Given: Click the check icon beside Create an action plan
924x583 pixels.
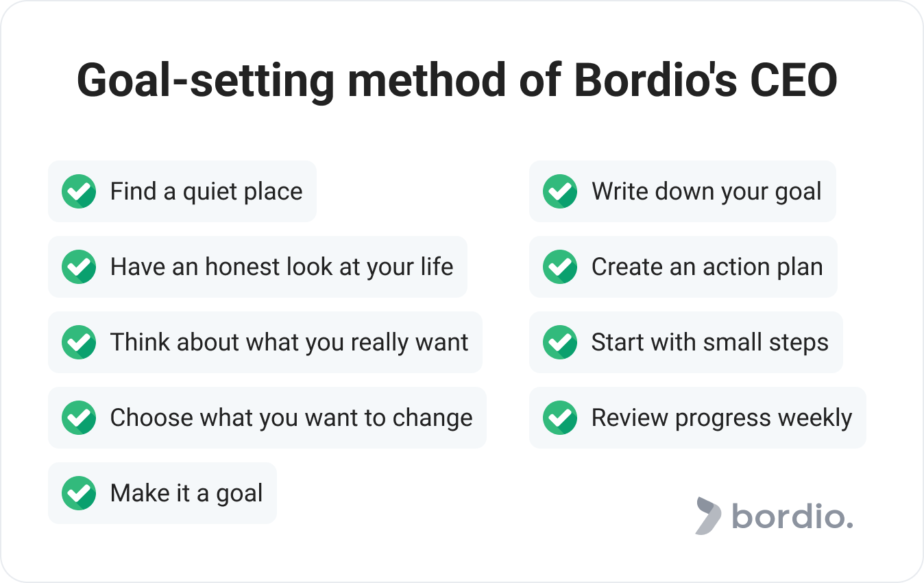Looking at the screenshot, I should click(x=560, y=267).
